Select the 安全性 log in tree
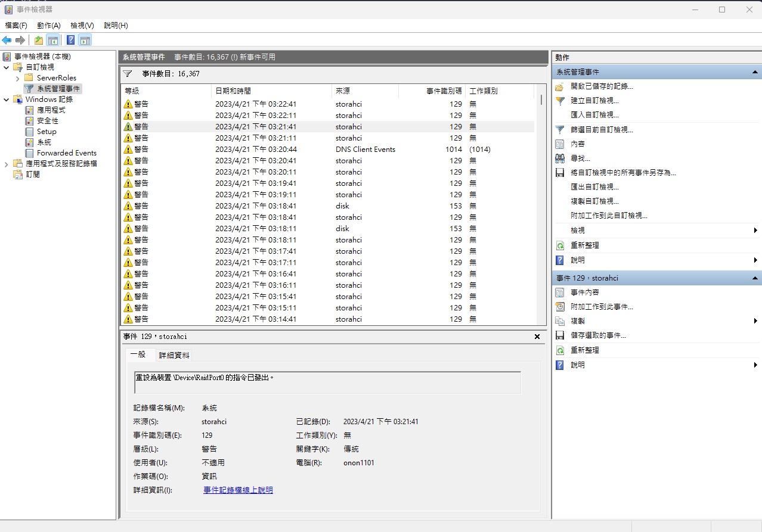The width and height of the screenshot is (762, 532). click(47, 121)
